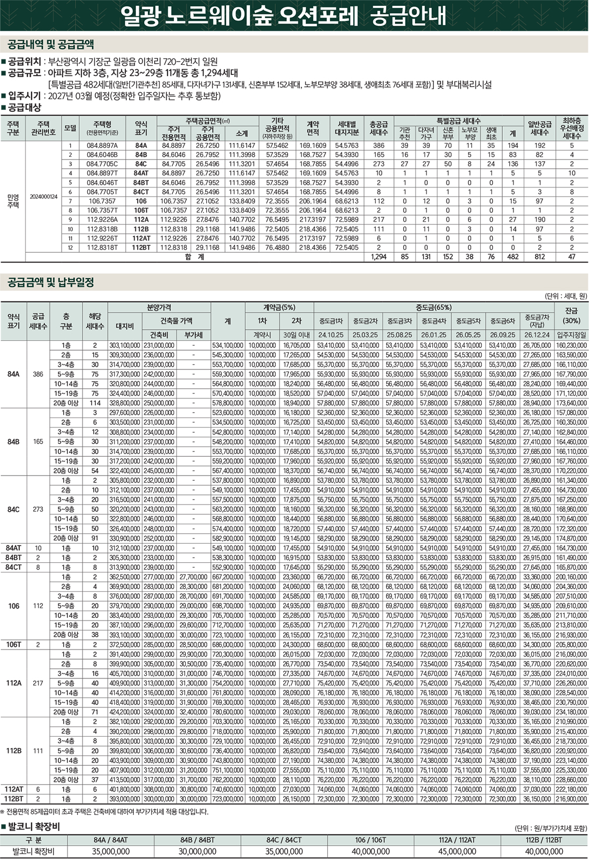Click the 84A 1층 total '534,100,000'

coord(228,345)
